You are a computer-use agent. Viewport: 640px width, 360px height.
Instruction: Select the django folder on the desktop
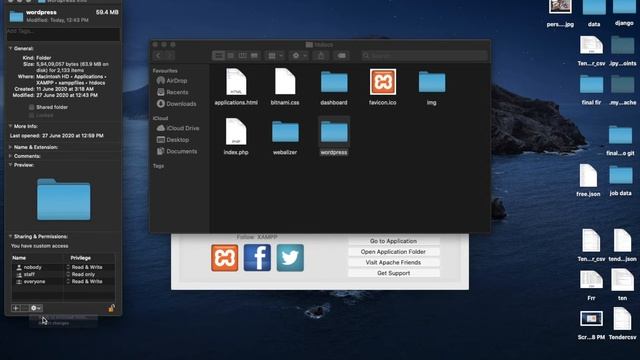624,13
